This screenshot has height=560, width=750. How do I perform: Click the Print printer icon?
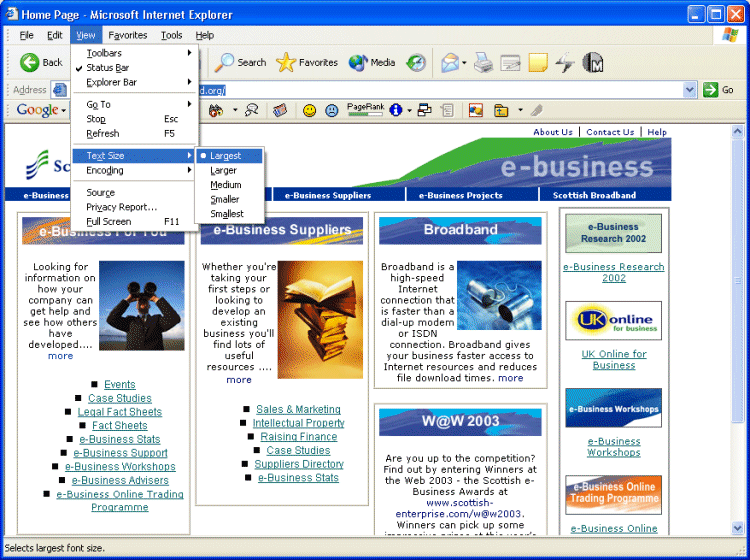(x=484, y=63)
